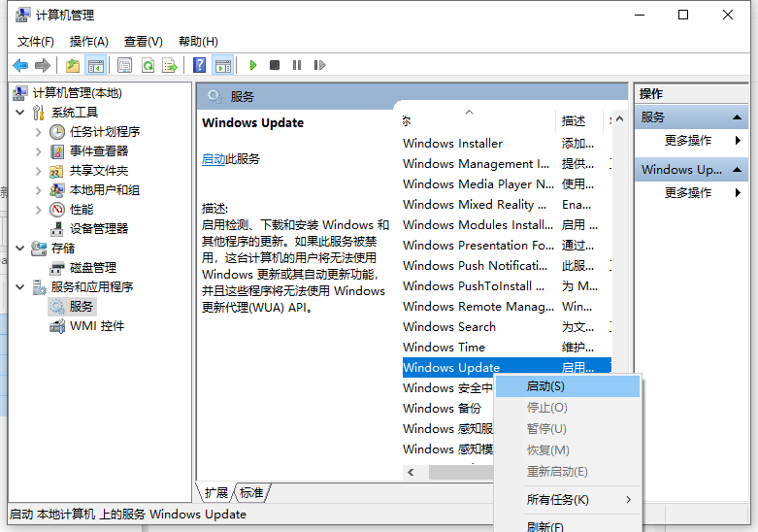This screenshot has width=758, height=532.
Task: Click the green Start Service toolbar icon
Action: point(253,65)
